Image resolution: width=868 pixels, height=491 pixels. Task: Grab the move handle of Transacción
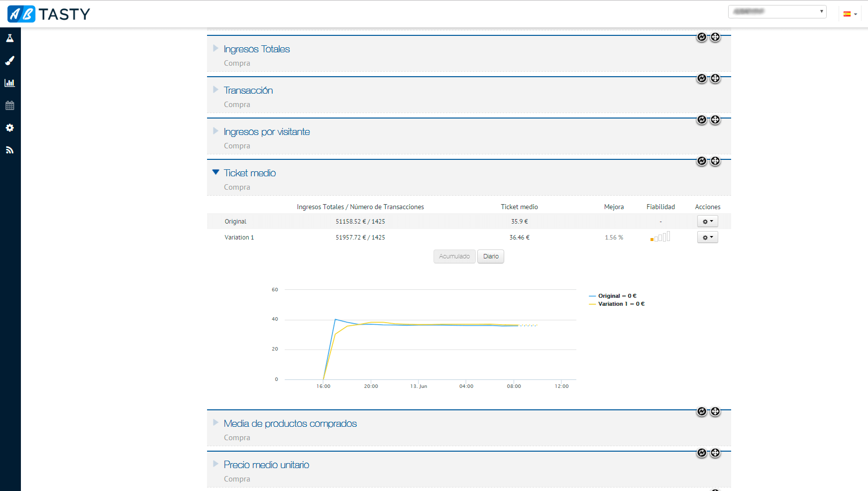coord(715,78)
